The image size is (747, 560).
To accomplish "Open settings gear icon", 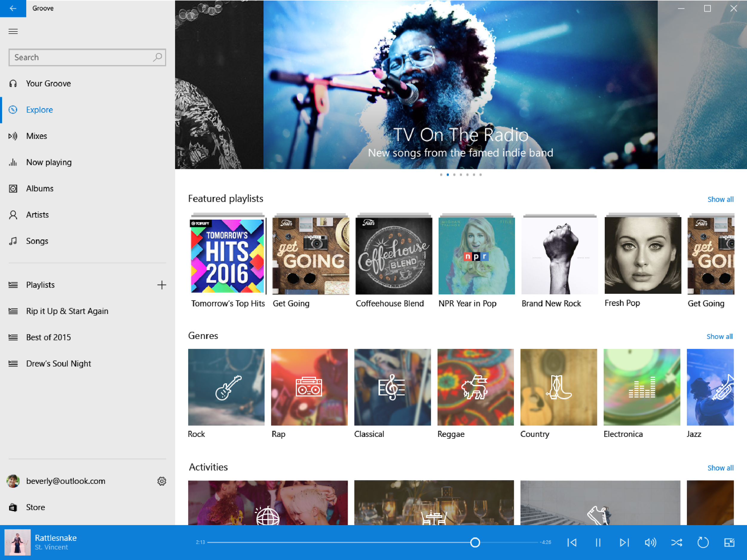I will coord(162,481).
